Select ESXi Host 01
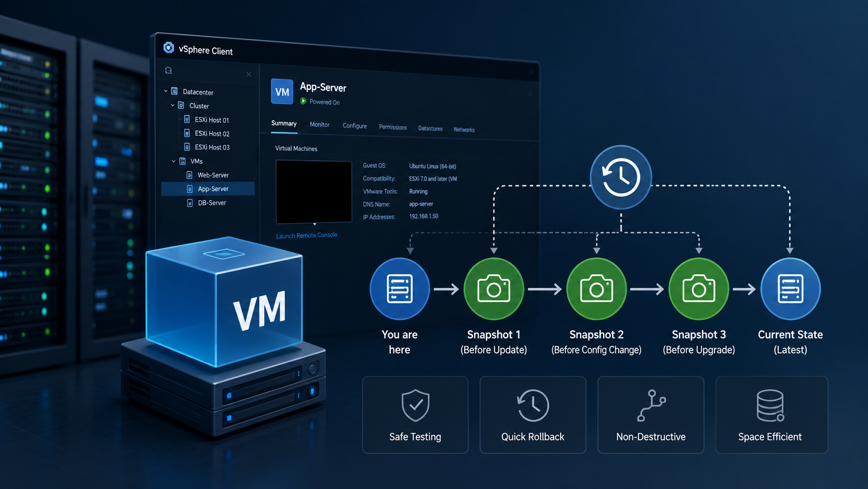This screenshot has width=868, height=489. 212,120
